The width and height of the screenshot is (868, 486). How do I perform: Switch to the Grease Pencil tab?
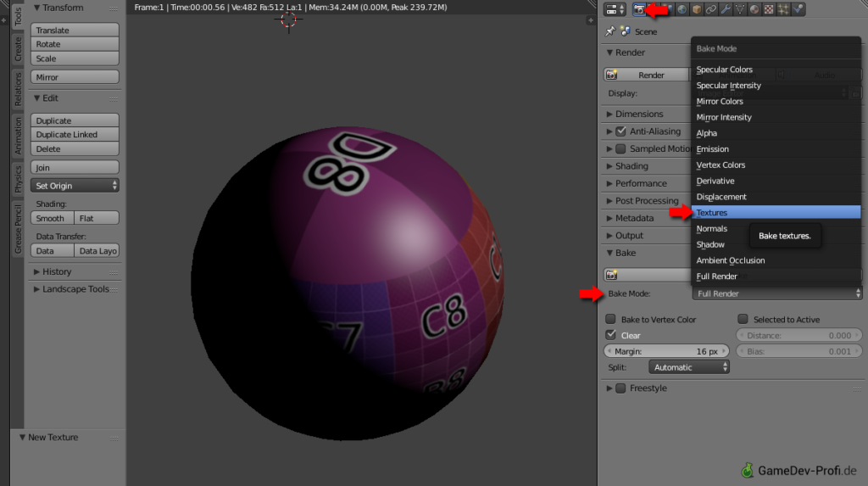point(18,229)
